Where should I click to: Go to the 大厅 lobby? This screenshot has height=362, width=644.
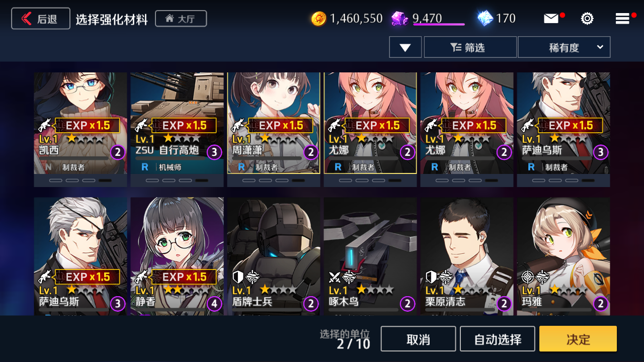(x=181, y=19)
